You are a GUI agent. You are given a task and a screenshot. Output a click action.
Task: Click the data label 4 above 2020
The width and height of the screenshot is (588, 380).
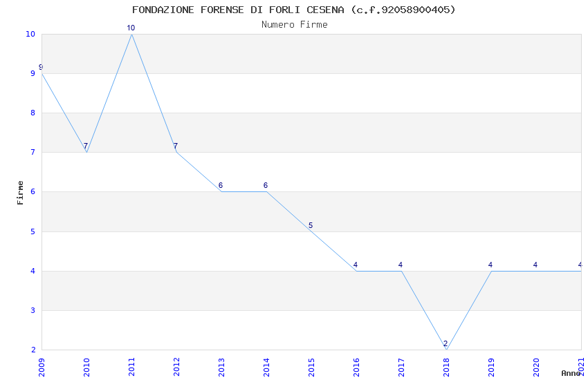535,265
